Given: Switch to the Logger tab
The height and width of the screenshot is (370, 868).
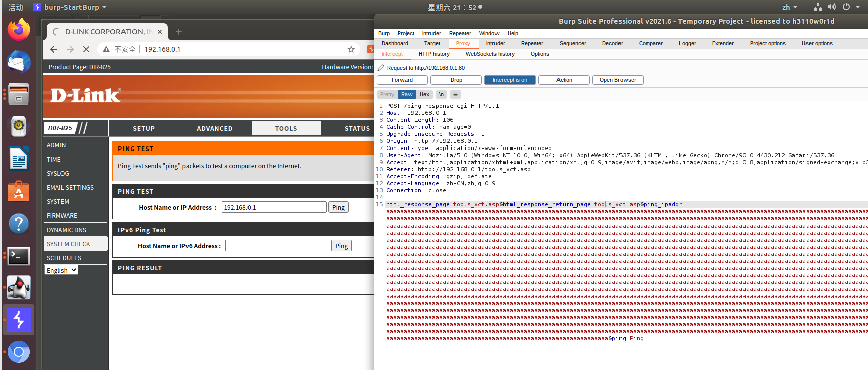Looking at the screenshot, I should tap(687, 43).
